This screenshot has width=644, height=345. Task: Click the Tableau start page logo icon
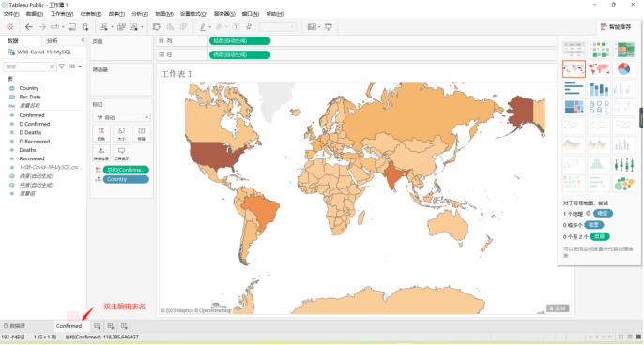click(x=9, y=26)
